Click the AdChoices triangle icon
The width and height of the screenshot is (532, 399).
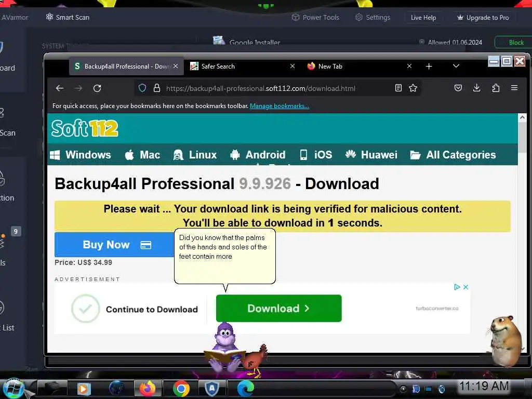click(457, 287)
